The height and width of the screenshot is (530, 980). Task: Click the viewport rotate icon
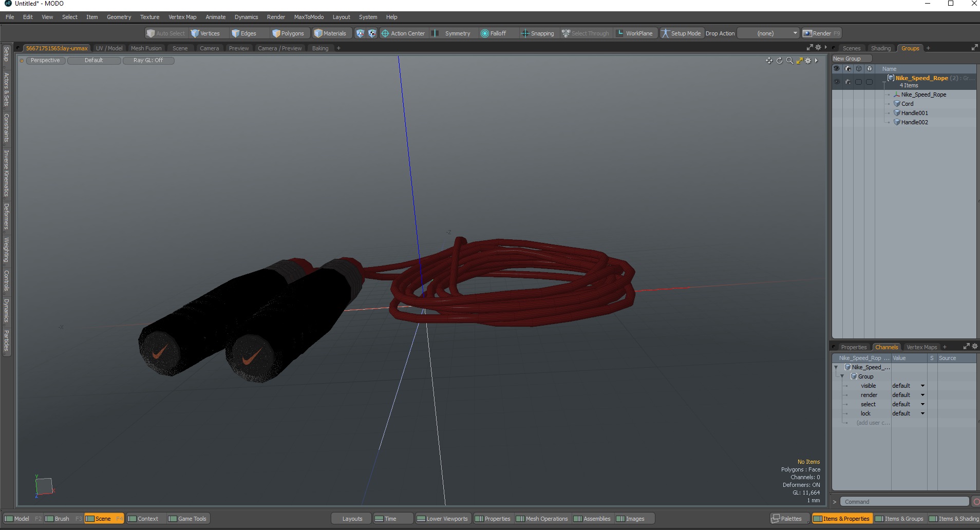point(779,61)
